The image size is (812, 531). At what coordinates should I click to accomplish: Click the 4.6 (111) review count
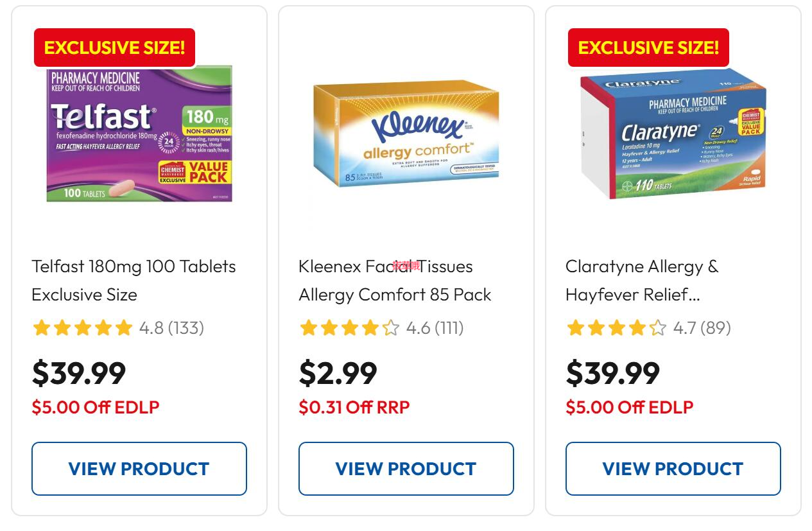pos(435,328)
